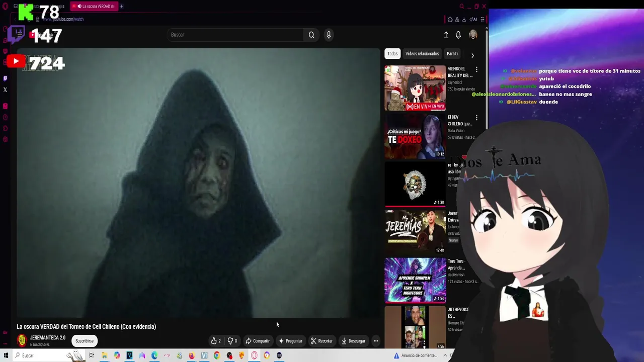Select the Todos filter chip
This screenshot has height=362, width=644.
pyautogui.click(x=392, y=54)
